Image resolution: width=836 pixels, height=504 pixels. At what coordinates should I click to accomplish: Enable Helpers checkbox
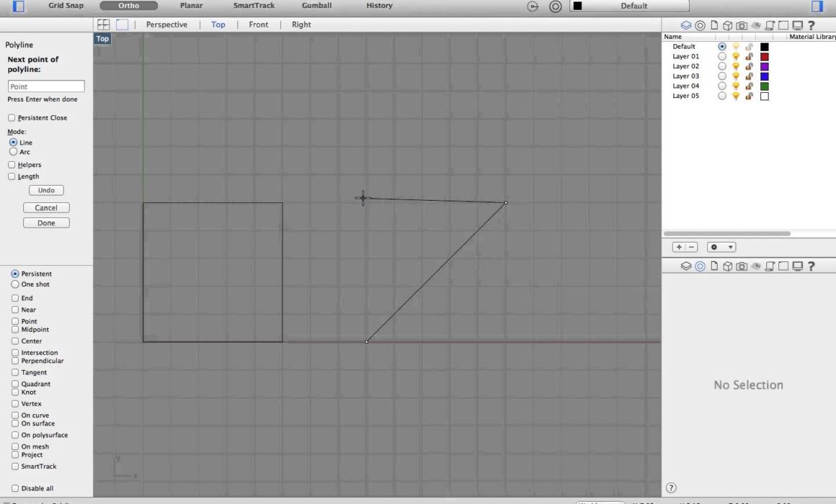click(x=12, y=165)
